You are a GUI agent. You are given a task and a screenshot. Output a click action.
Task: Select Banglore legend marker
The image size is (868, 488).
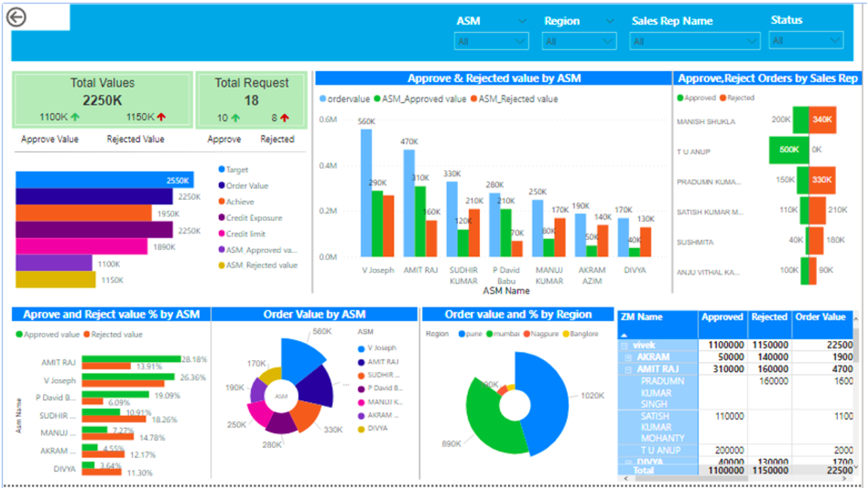click(566, 333)
